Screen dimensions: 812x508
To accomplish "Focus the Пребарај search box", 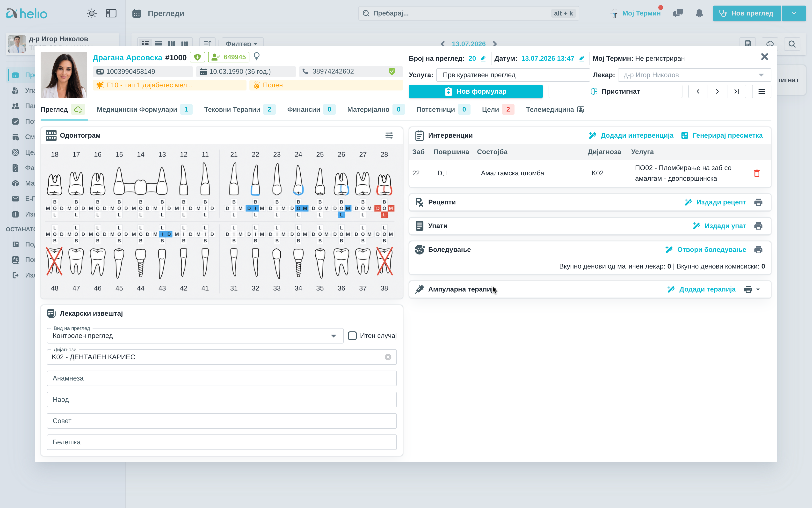I will coord(468,14).
